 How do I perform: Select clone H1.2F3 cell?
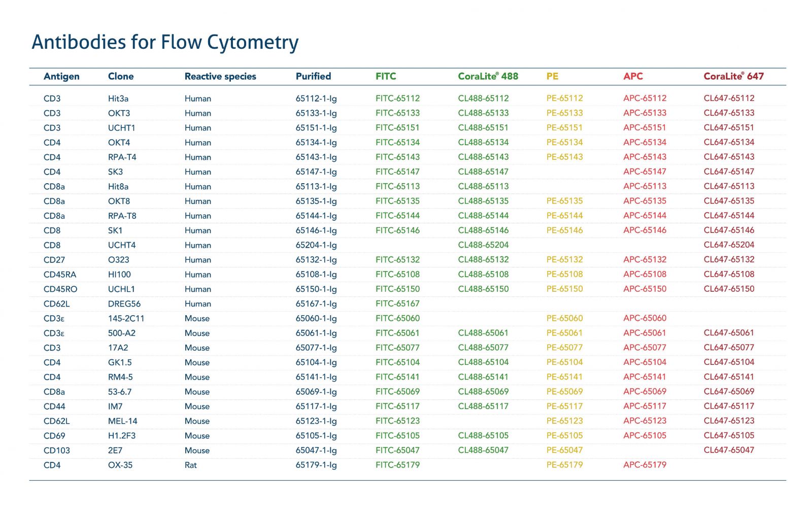[x=122, y=436]
